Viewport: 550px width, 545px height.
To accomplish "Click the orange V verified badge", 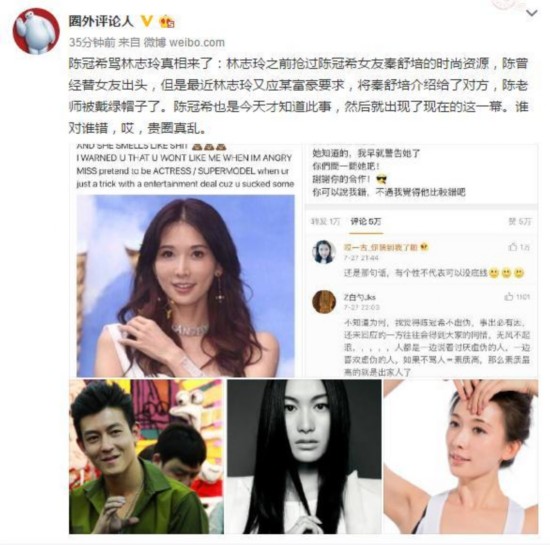I will [147, 21].
